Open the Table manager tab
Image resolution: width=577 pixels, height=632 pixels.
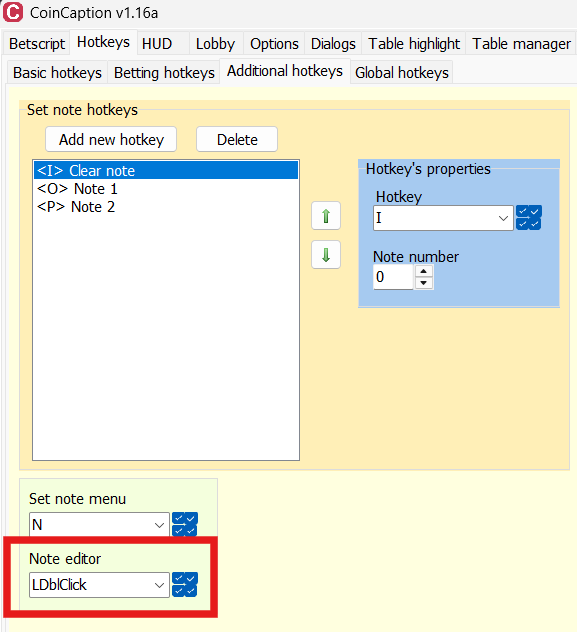click(x=521, y=44)
